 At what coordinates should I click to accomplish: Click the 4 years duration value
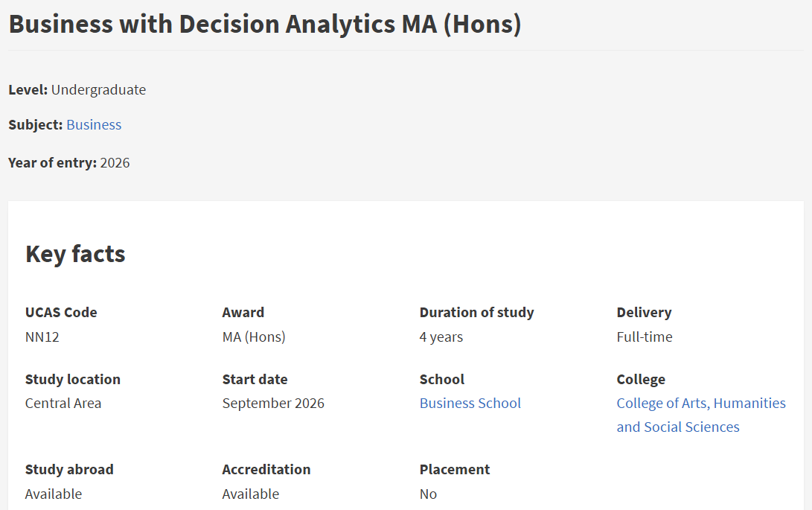[x=441, y=337]
